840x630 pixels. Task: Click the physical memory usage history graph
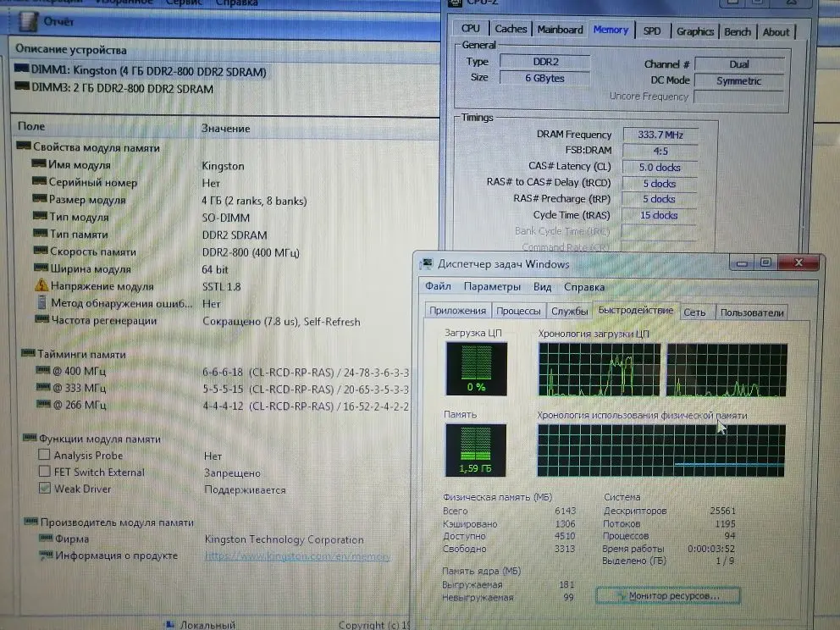point(661,450)
